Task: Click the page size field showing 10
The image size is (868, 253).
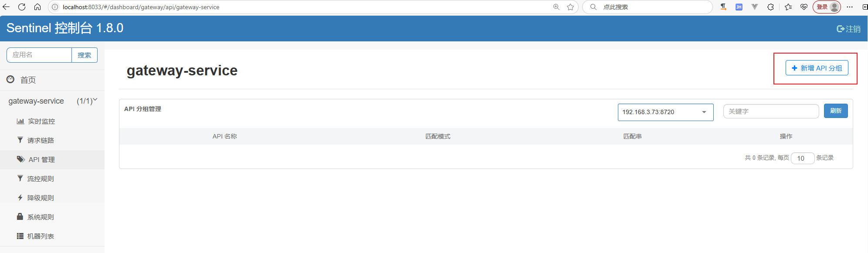Action: point(803,158)
